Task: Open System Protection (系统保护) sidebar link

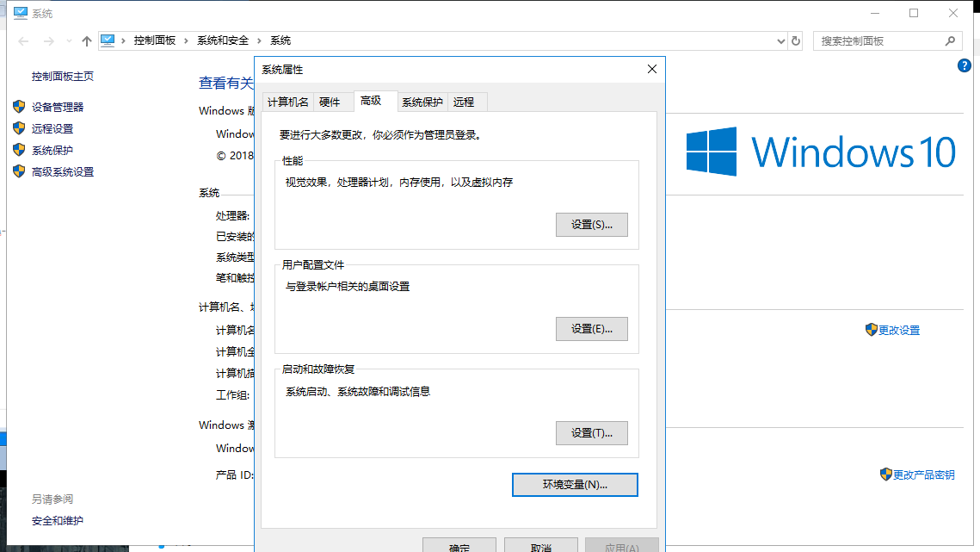Action: pos(52,150)
